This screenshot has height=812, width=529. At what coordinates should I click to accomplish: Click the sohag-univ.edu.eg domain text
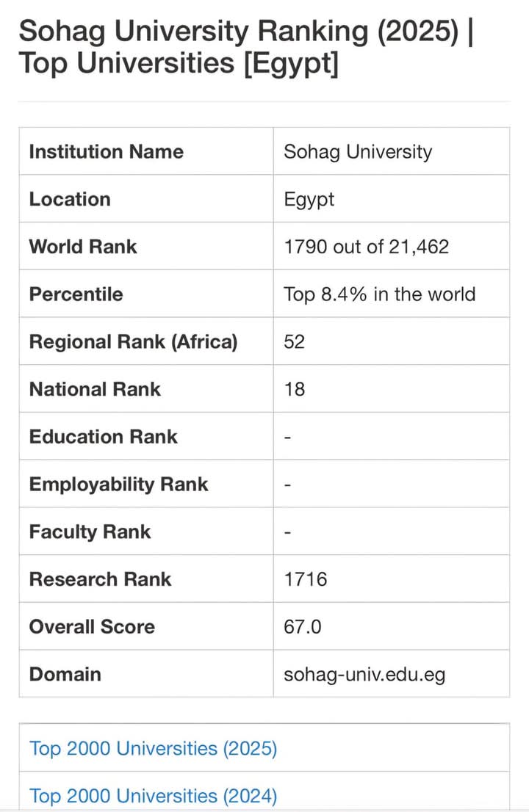(x=364, y=674)
